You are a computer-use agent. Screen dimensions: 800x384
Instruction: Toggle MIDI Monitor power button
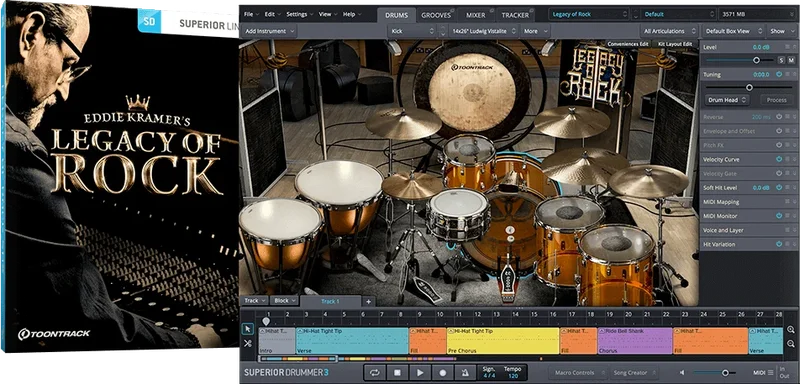779,216
